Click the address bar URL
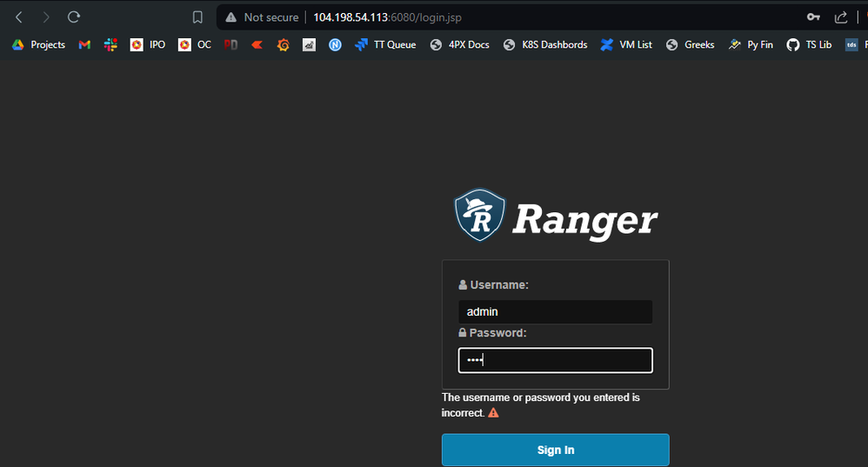This screenshot has height=467, width=868. [388, 17]
